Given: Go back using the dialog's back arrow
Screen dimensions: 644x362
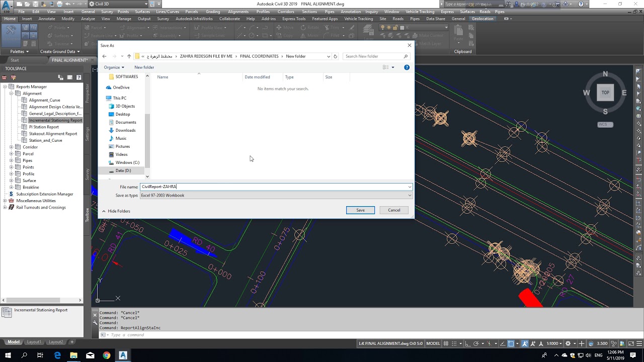Looking at the screenshot, I should click(x=104, y=56).
